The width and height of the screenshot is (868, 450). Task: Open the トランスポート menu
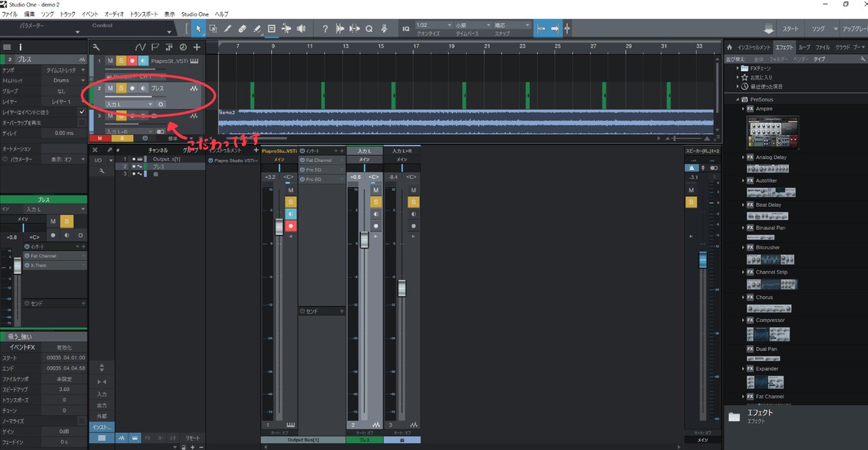(x=145, y=14)
